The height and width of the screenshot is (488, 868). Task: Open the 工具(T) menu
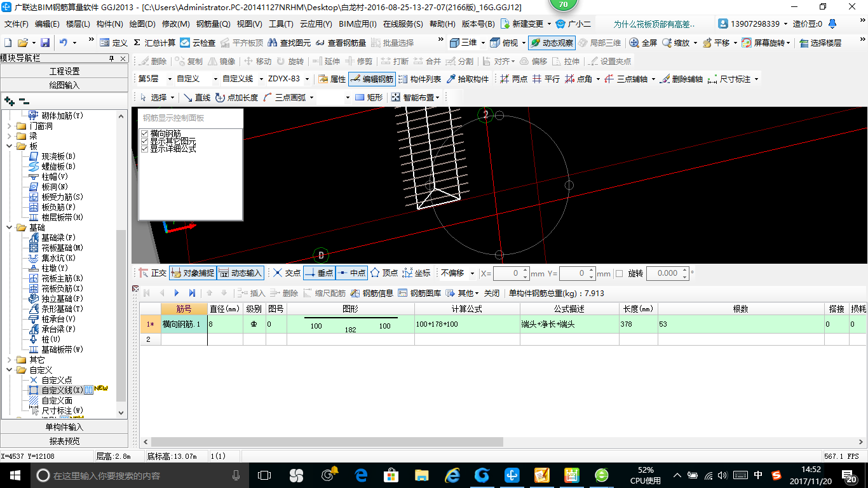tap(281, 24)
